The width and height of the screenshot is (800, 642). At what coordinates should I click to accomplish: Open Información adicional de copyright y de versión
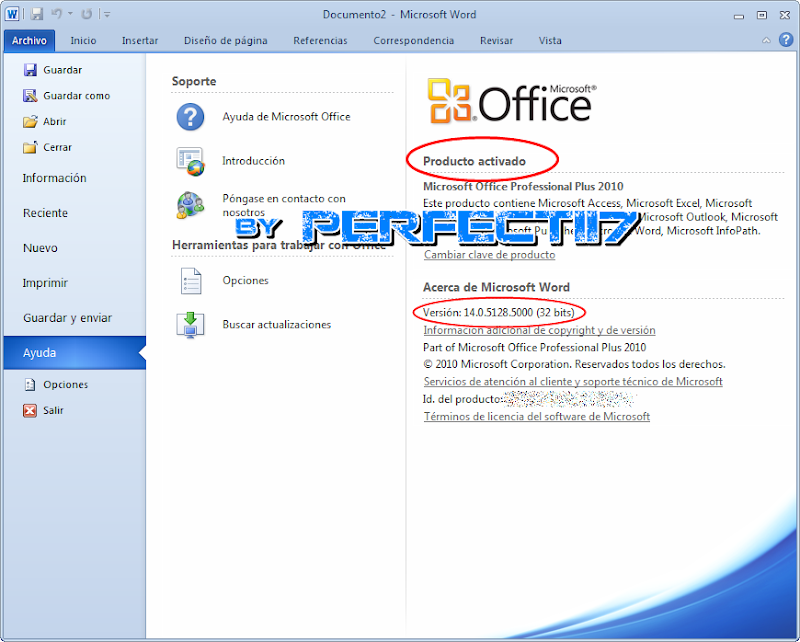(x=539, y=330)
